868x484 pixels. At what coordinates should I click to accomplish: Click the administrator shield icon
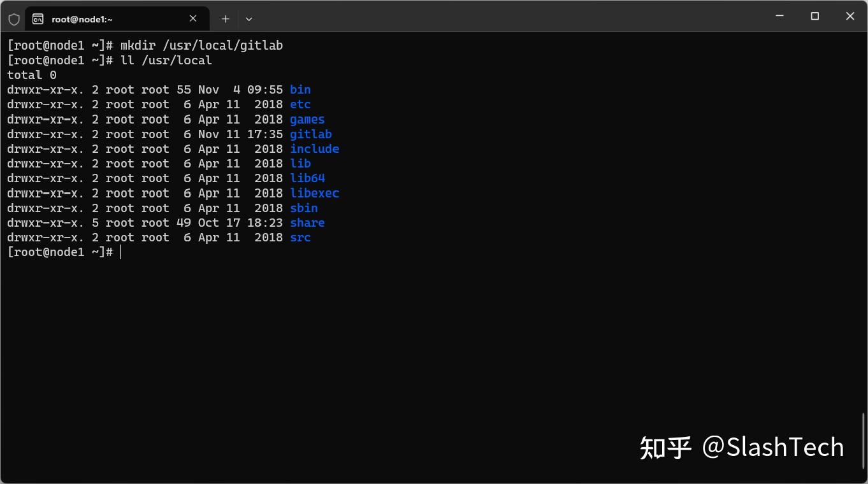pos(13,18)
